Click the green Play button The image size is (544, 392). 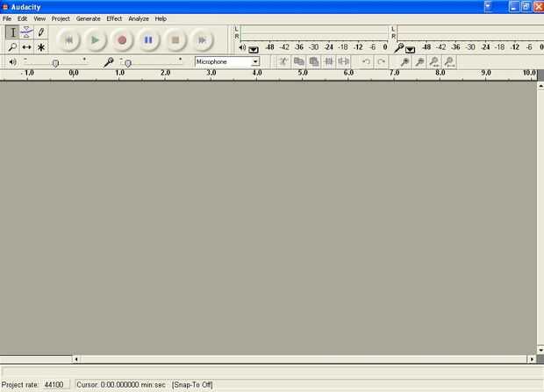[95, 40]
